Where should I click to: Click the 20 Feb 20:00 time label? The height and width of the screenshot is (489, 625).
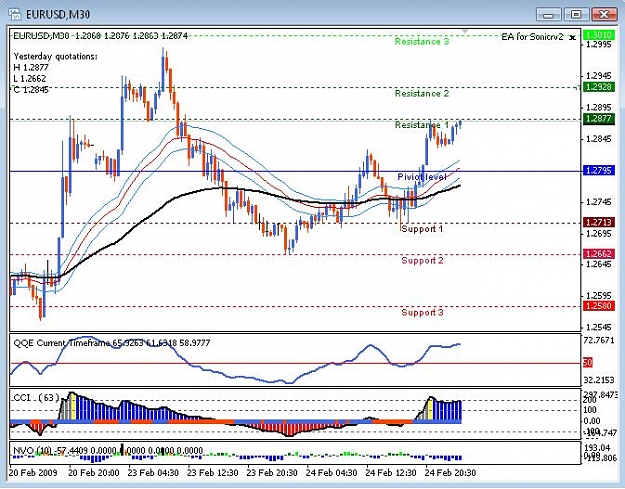94,473
